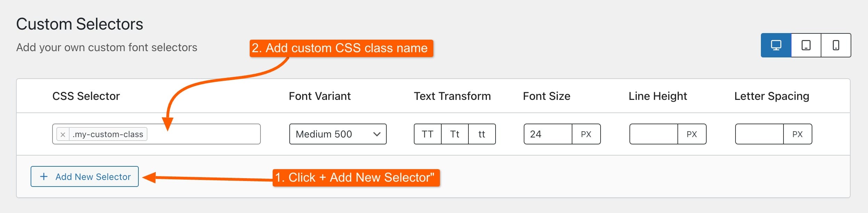Apply capitalize Tt text transform
The height and width of the screenshot is (213, 868).
coord(455,134)
